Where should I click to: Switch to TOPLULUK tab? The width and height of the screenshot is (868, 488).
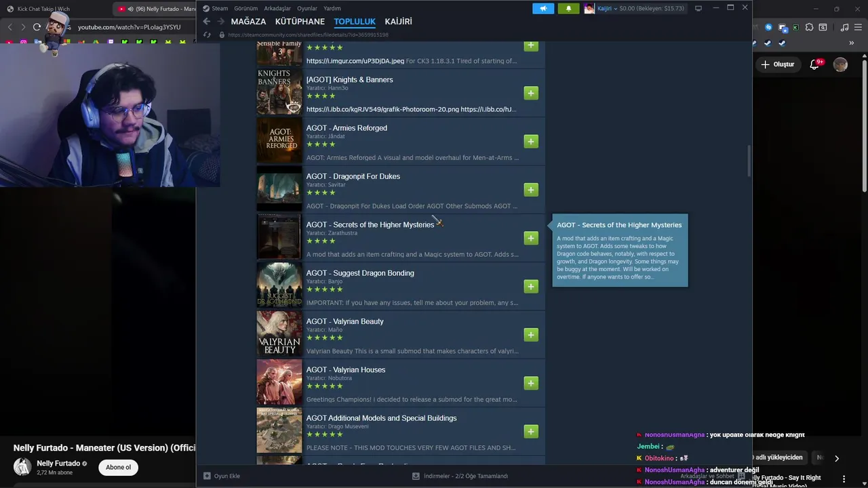355,22
